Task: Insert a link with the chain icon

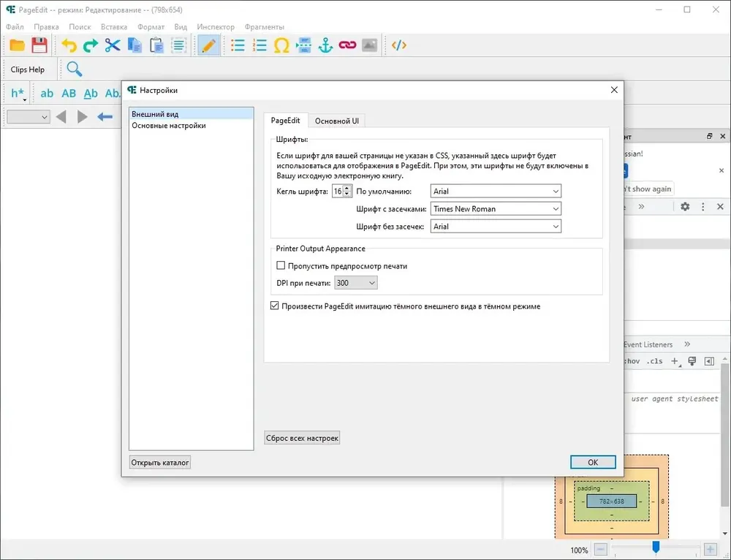Action: [347, 45]
